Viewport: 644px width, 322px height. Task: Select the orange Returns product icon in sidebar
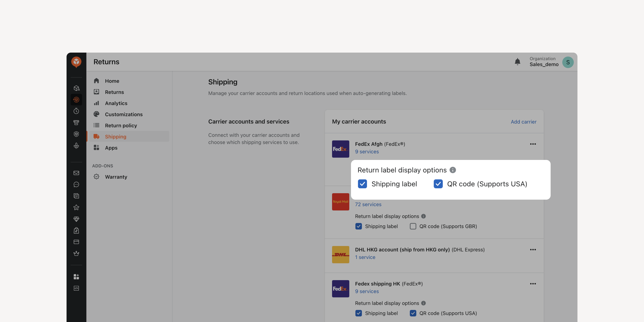coord(76,100)
